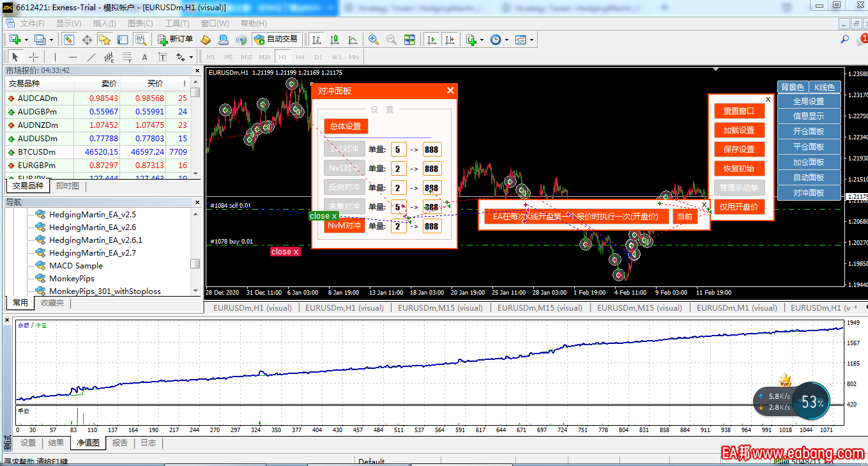The width and height of the screenshot is (868, 466).
Task: Close the 对冲面板 panel with X
Action: 450,91
